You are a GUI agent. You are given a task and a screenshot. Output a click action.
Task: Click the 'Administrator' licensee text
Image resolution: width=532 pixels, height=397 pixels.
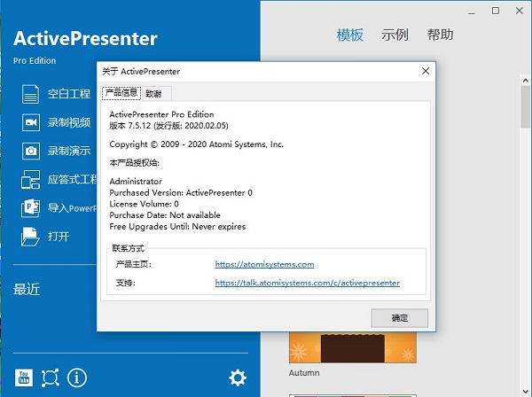[x=136, y=182]
